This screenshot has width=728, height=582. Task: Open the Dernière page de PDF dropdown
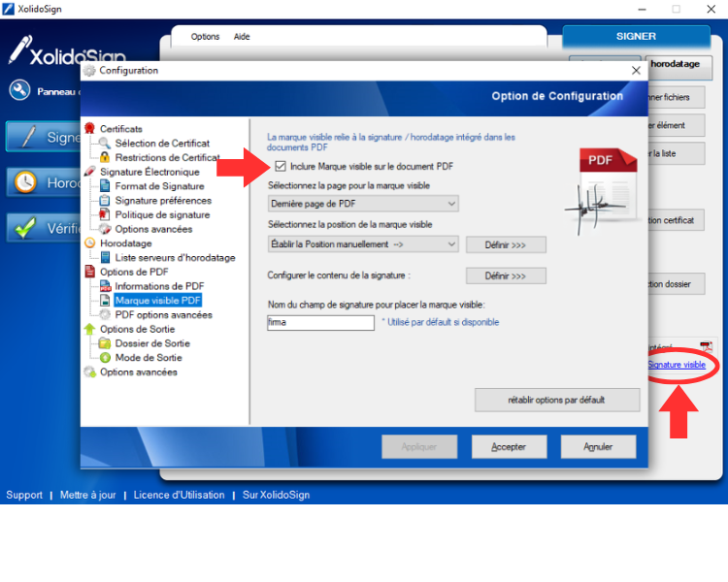click(x=363, y=204)
